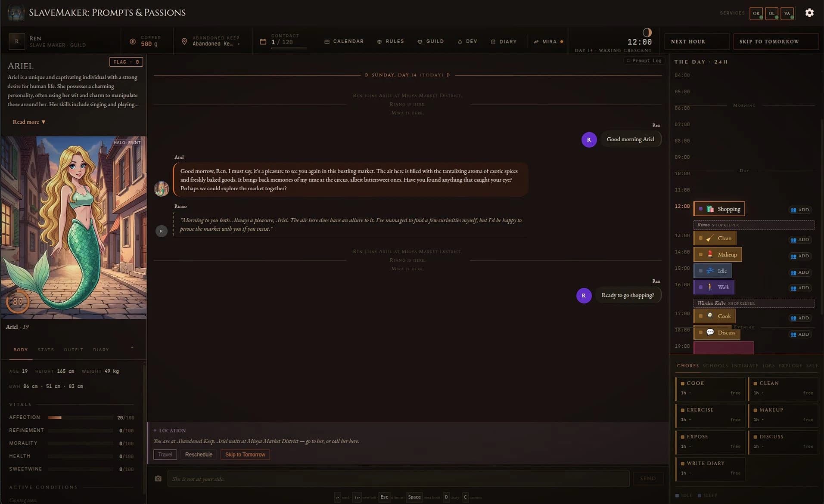Select the Schools activity tab

tap(715, 366)
